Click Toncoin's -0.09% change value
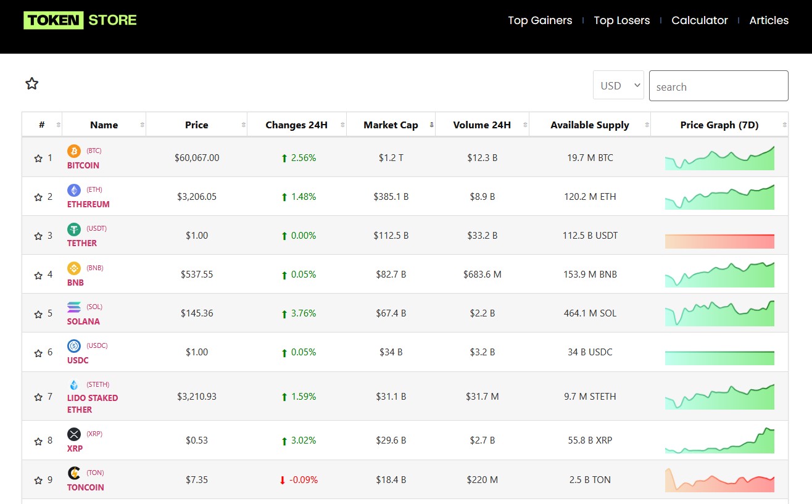 (x=304, y=479)
